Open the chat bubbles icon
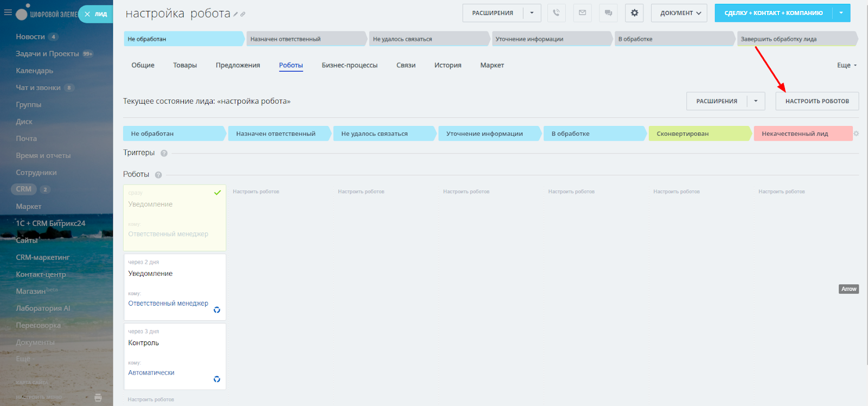The height and width of the screenshot is (406, 868). click(x=608, y=13)
